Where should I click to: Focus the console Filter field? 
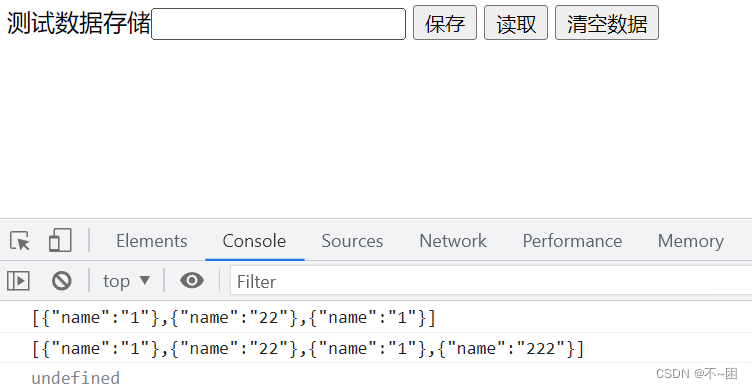pos(491,281)
